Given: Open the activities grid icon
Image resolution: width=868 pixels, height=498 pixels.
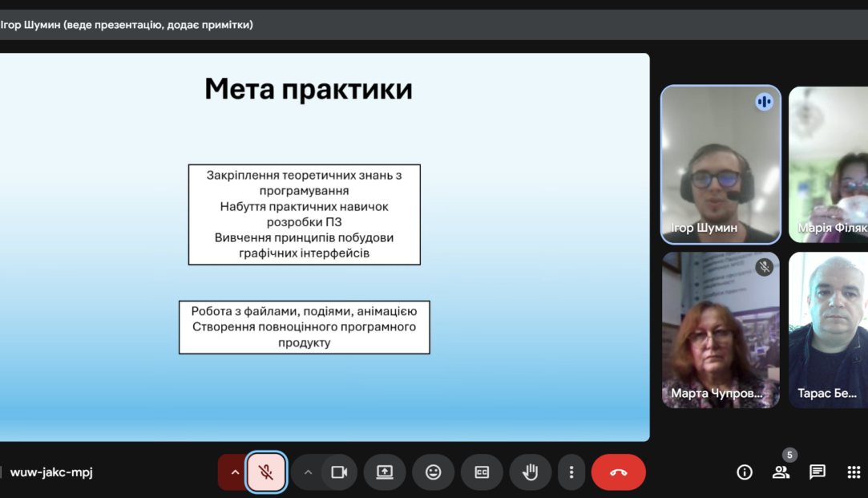Looking at the screenshot, I should (854, 472).
